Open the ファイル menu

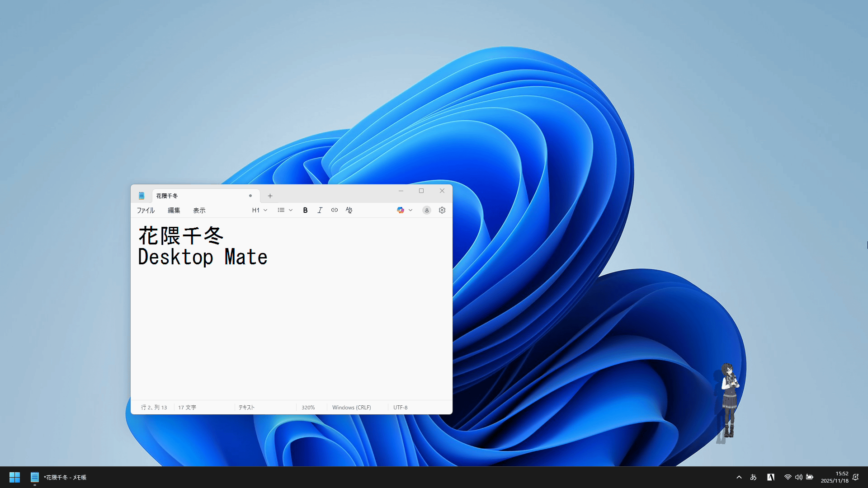point(146,211)
